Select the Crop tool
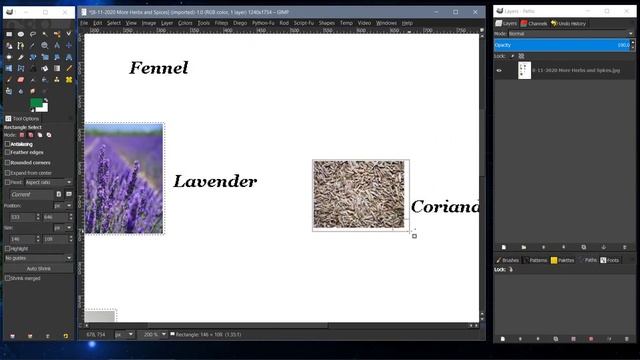The image size is (640, 360). [21, 57]
